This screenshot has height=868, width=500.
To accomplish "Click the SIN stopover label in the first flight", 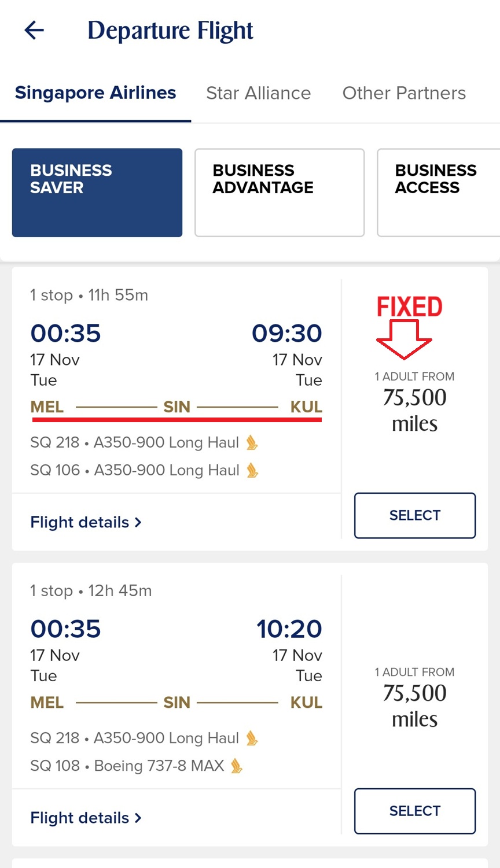I will pyautogui.click(x=177, y=407).
